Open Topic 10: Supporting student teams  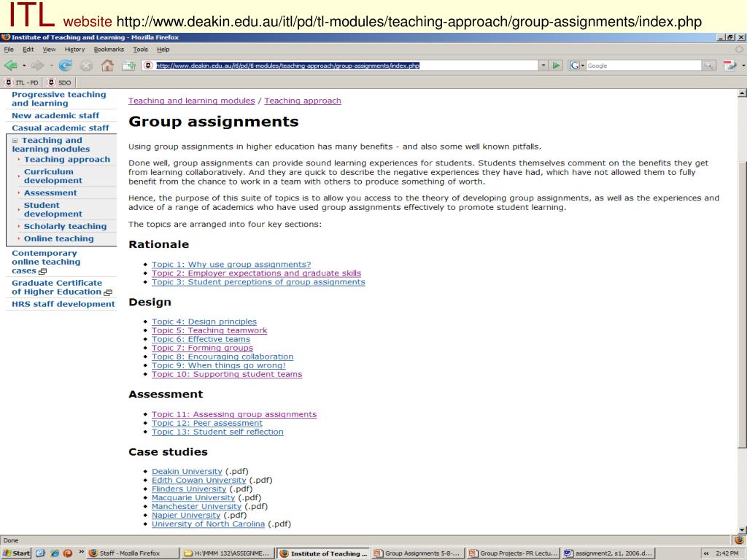point(227,374)
